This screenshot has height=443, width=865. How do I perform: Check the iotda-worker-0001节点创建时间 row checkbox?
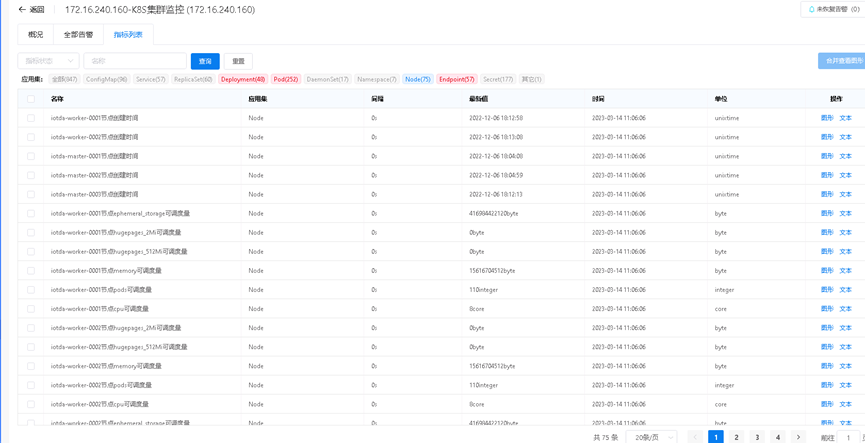pos(31,118)
